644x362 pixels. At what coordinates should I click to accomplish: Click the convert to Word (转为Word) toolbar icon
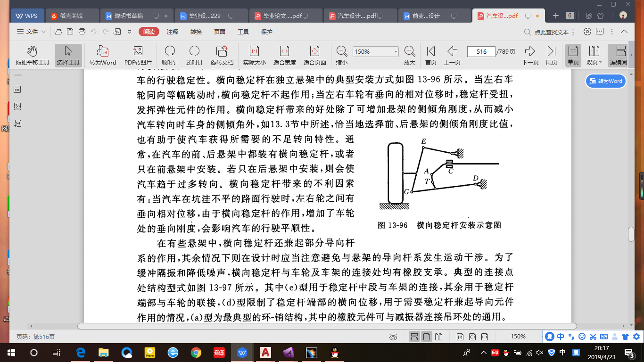(103, 55)
